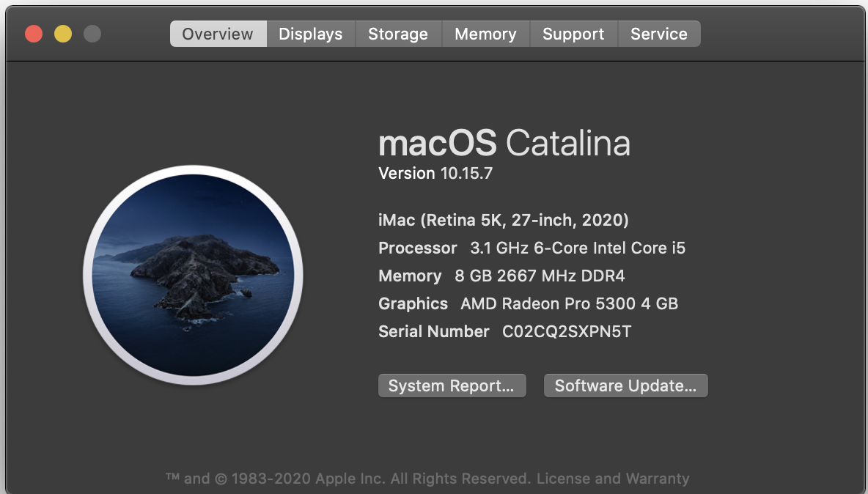
Task: Switch to the Overview tab
Action: [x=218, y=34]
